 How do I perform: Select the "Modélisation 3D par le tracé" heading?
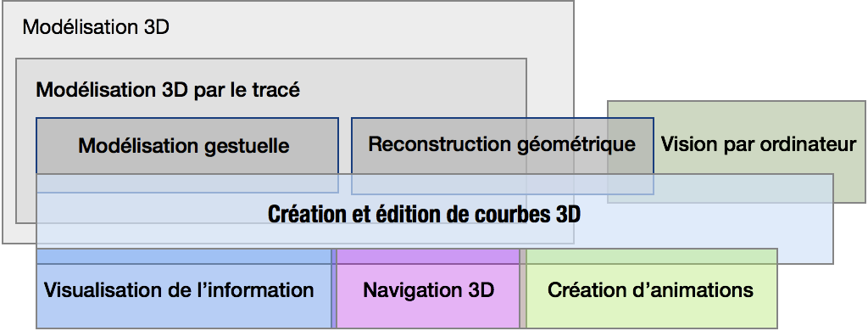(x=168, y=89)
